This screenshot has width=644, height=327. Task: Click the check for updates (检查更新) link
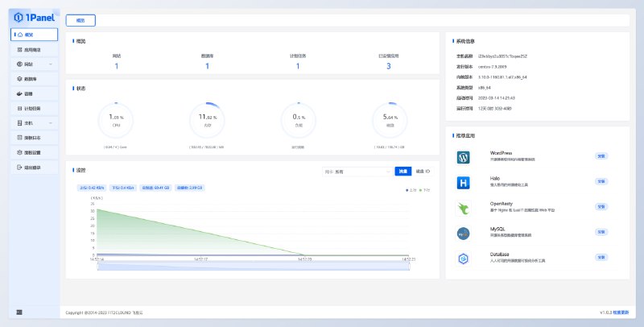point(621,312)
